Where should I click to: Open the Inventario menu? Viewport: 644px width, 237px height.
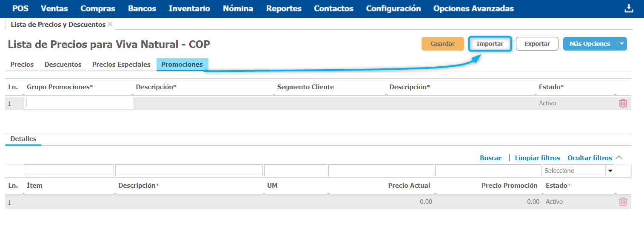189,8
